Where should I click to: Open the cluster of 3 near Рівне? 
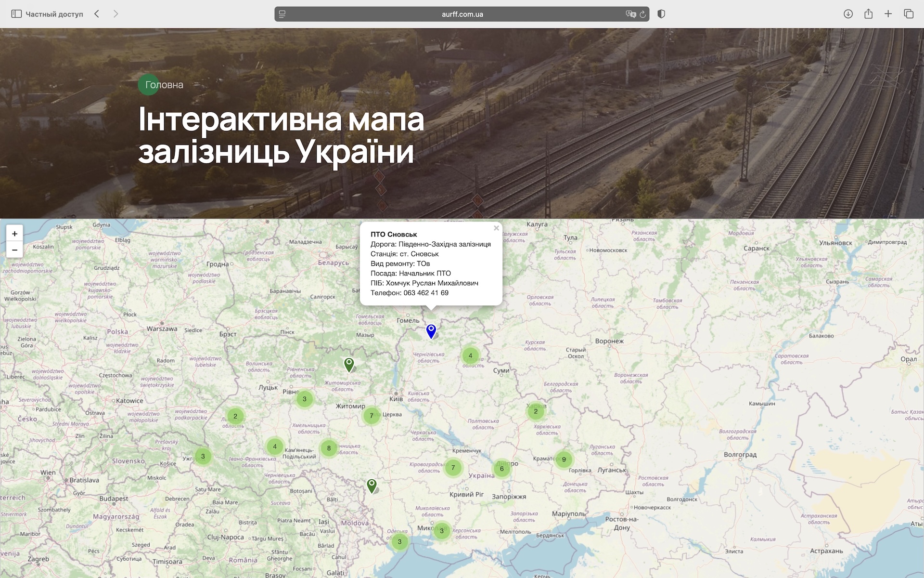coord(304,399)
